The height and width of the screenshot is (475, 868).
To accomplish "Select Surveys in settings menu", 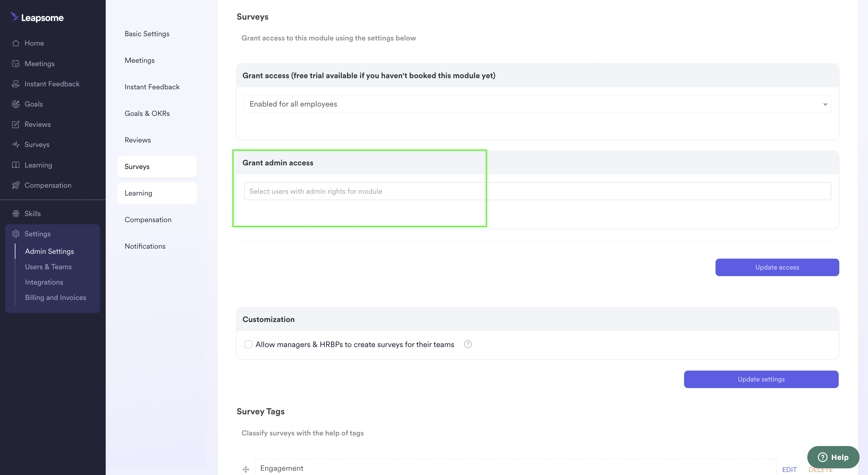I will coord(157,167).
